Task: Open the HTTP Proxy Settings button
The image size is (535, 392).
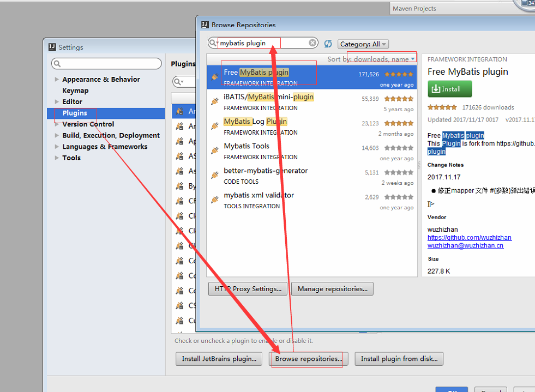Action: tap(248, 289)
